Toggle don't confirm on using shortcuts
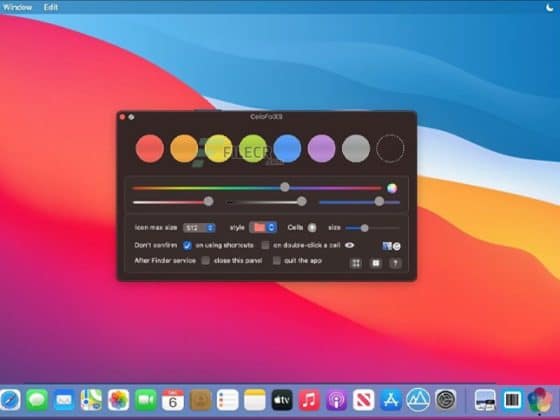Screen dimensions: 560x420 pyautogui.click(x=187, y=245)
